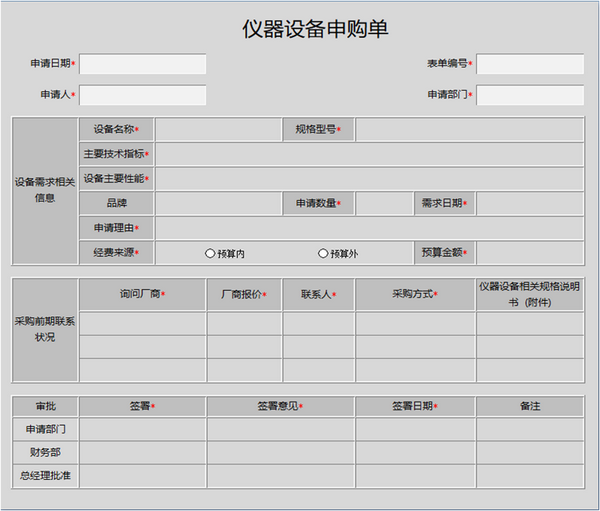
Task: Click the 规格型号 value cell
Action: [470, 129]
